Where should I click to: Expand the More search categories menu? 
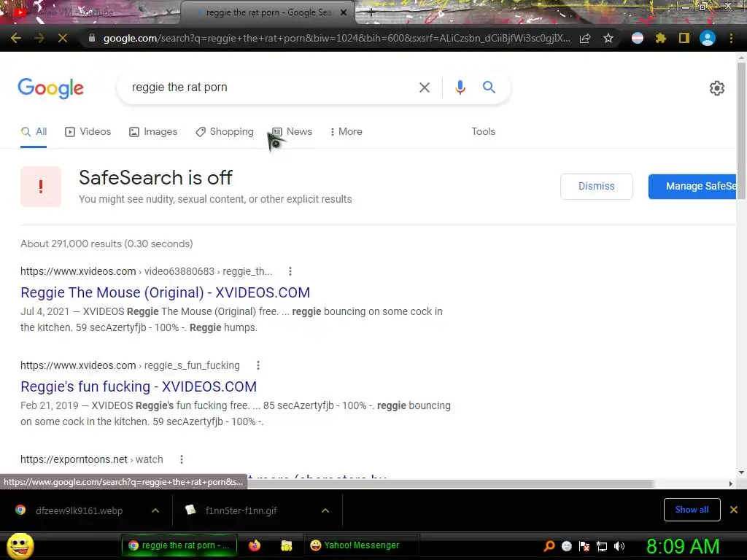click(347, 132)
